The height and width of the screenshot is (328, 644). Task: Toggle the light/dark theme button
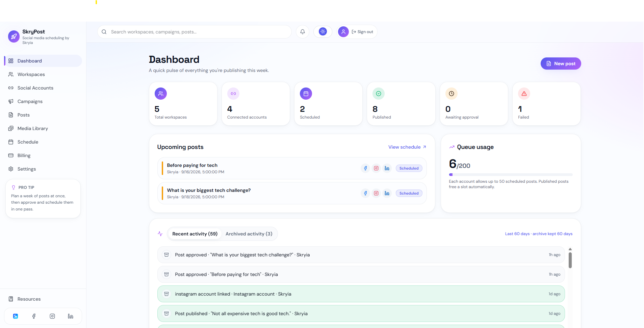pyautogui.click(x=323, y=32)
